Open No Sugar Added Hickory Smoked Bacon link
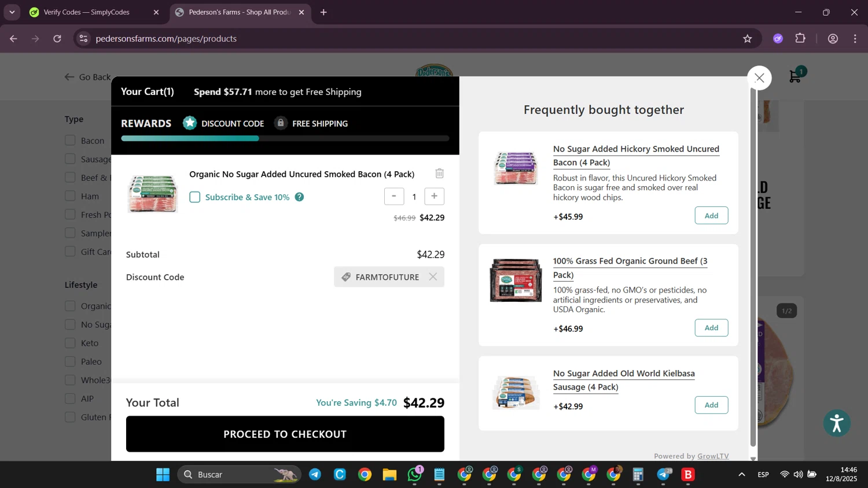868x488 pixels. [x=636, y=156]
